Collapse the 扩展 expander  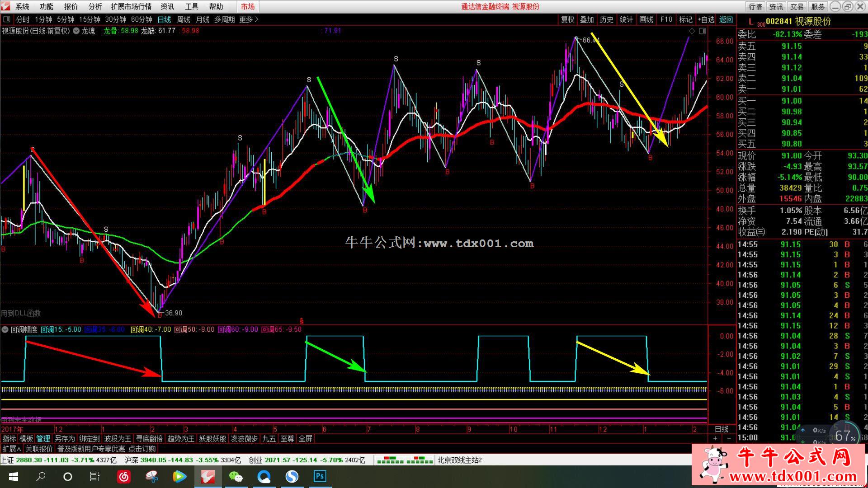(x=11, y=449)
